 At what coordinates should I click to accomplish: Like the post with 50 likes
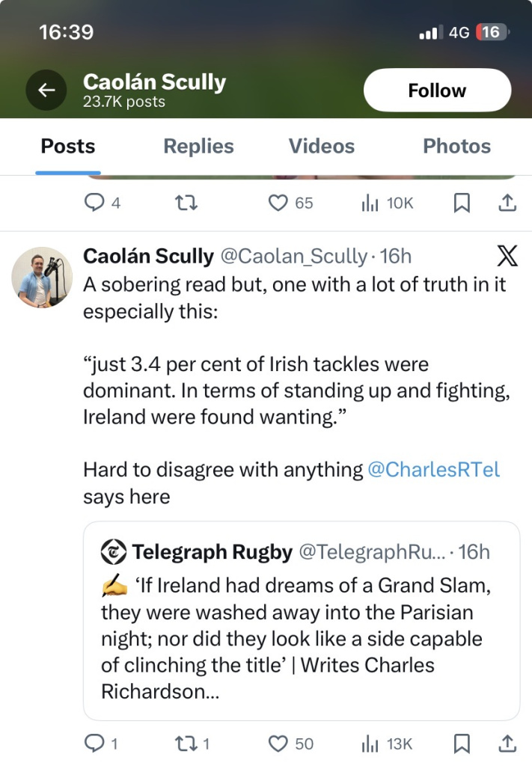tap(278, 744)
